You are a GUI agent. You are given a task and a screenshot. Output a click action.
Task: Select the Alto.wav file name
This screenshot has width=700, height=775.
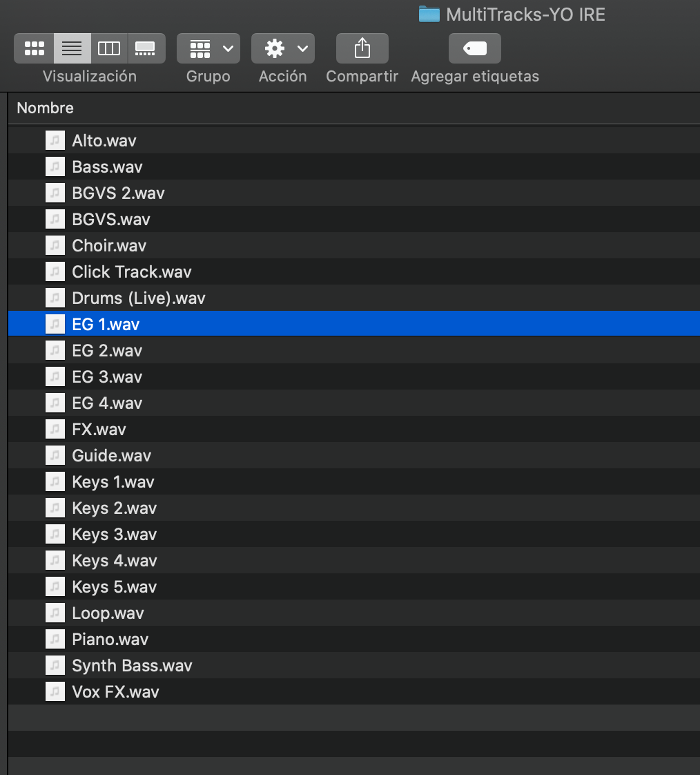click(104, 141)
